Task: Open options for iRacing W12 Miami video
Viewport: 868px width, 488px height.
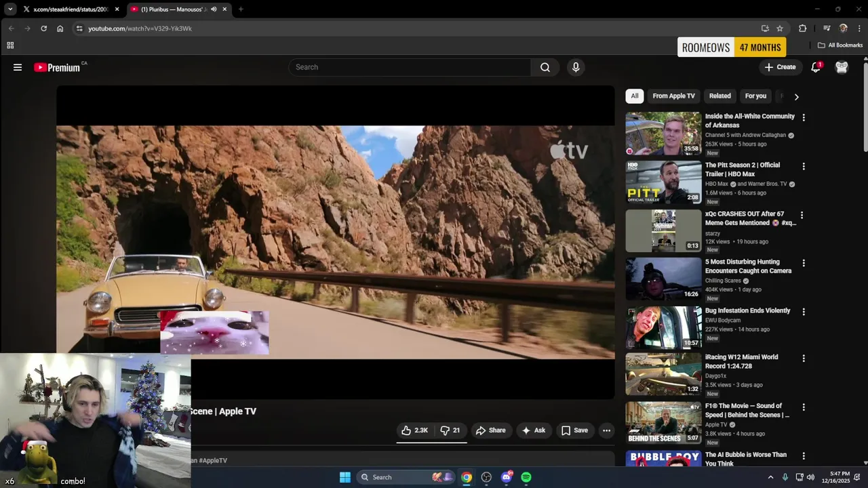Action: (804, 358)
